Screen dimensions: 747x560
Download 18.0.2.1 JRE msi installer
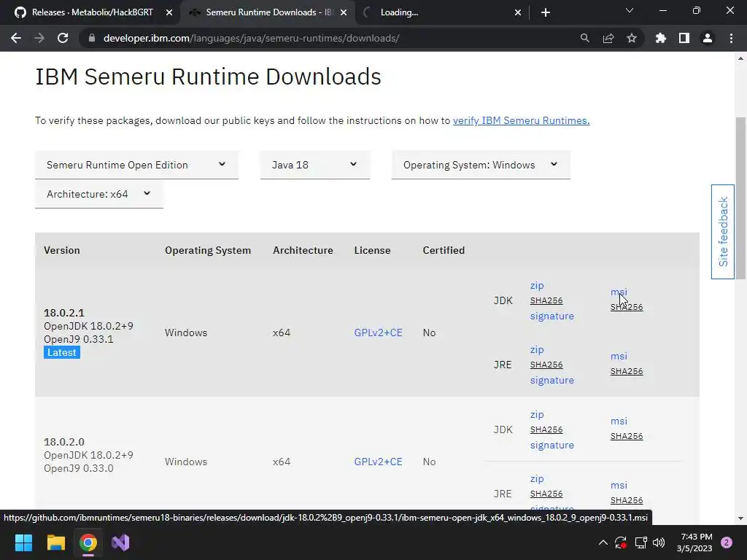coord(619,356)
